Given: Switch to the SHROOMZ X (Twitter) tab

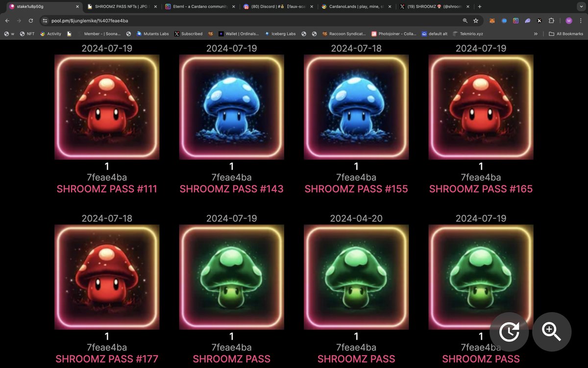Looking at the screenshot, I should pos(434,6).
